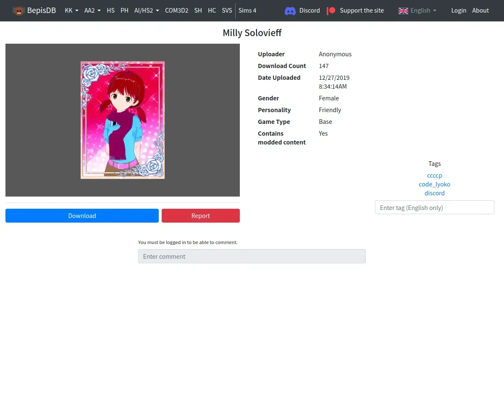Viewport: 504px width, 420px height.
Task: Click Support the site link
Action: [362, 10]
